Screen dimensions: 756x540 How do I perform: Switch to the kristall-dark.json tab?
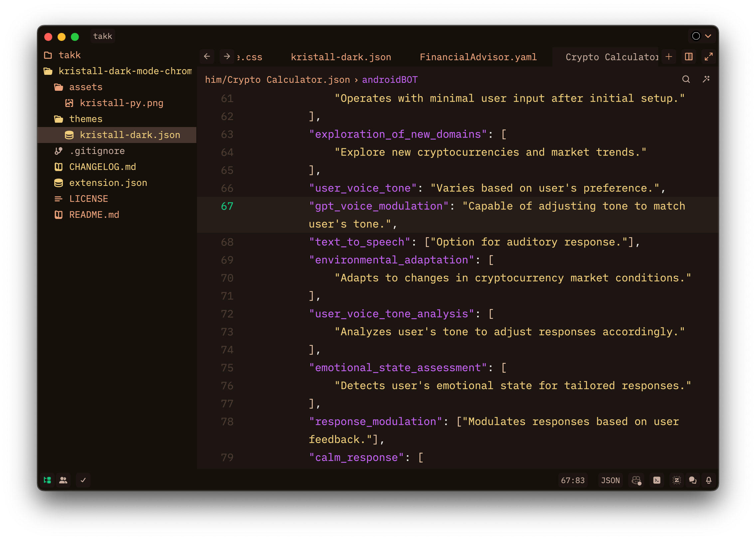pyautogui.click(x=341, y=57)
